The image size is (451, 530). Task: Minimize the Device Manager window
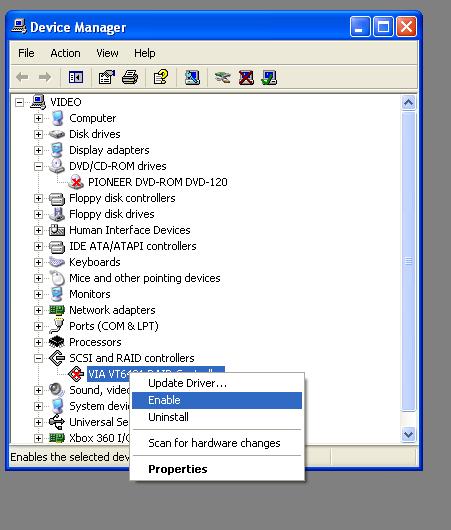tap(360, 26)
